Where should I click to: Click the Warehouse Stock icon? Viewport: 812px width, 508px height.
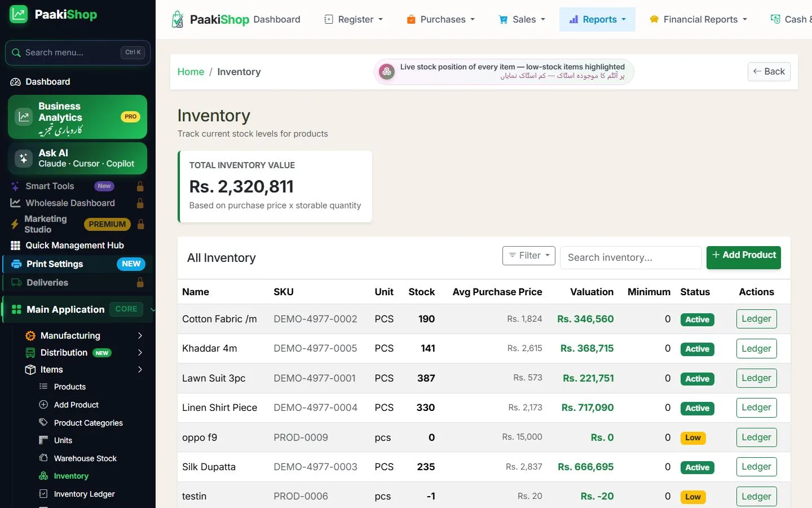point(43,458)
